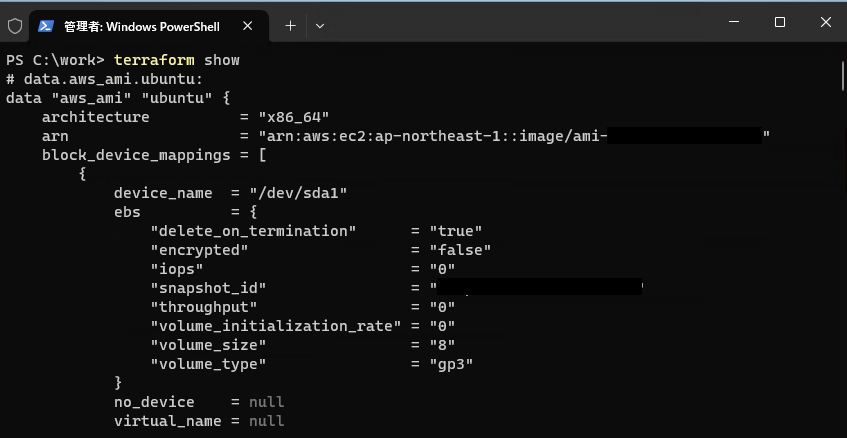Click the "terraform show" command text

(x=177, y=60)
